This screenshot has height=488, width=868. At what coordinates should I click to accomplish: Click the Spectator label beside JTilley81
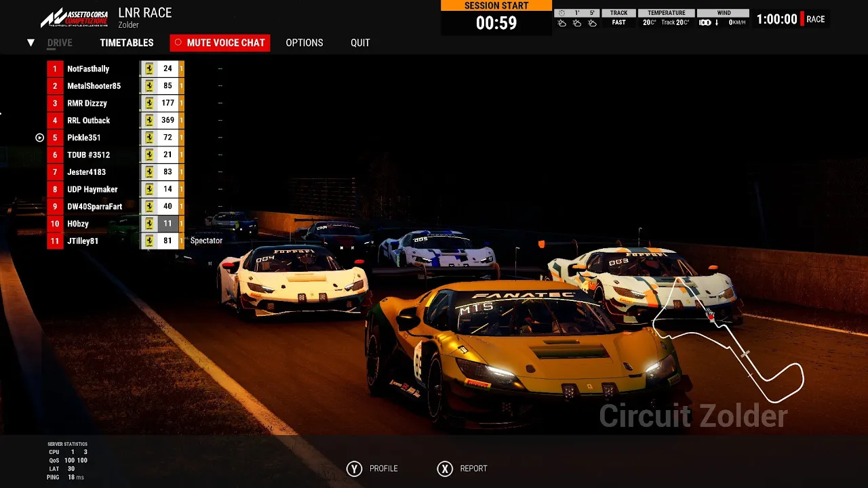point(206,241)
